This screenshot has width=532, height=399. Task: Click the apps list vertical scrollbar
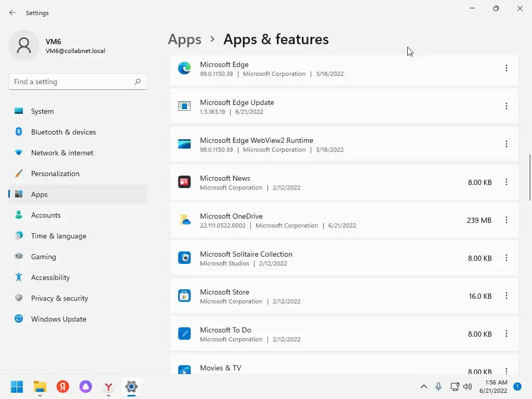(530, 177)
